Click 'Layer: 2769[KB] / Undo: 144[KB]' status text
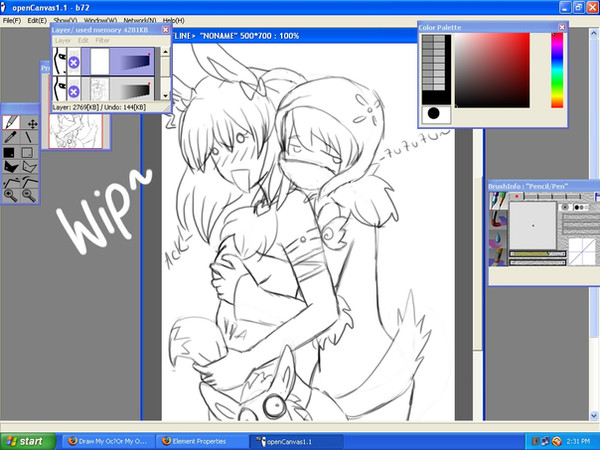Viewport: 600px width, 450px height. pyautogui.click(x=99, y=107)
